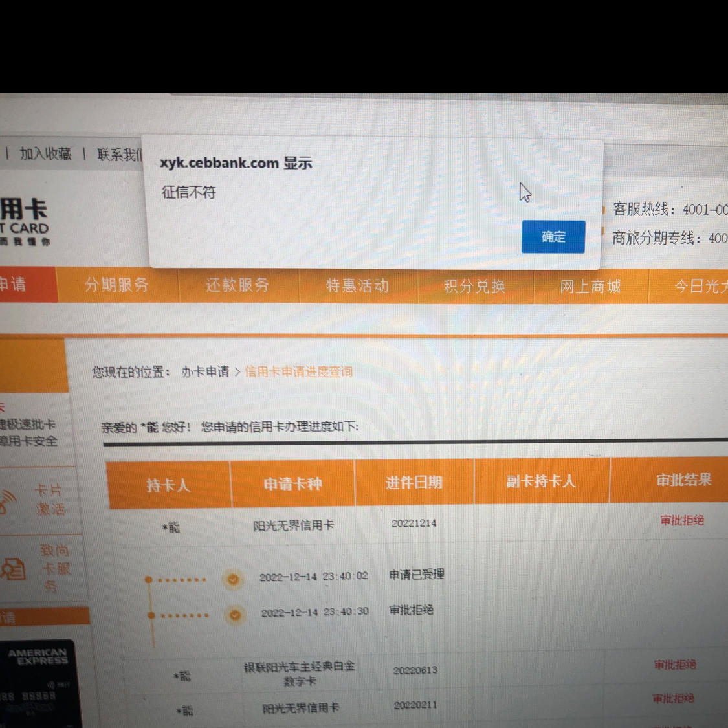
Task: Click the 持卡人 column header
Action: click(168, 485)
